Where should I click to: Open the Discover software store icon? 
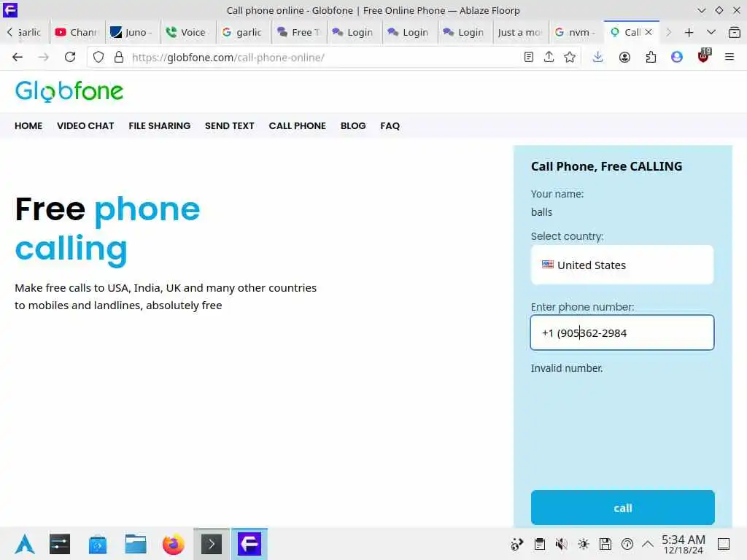click(x=98, y=544)
